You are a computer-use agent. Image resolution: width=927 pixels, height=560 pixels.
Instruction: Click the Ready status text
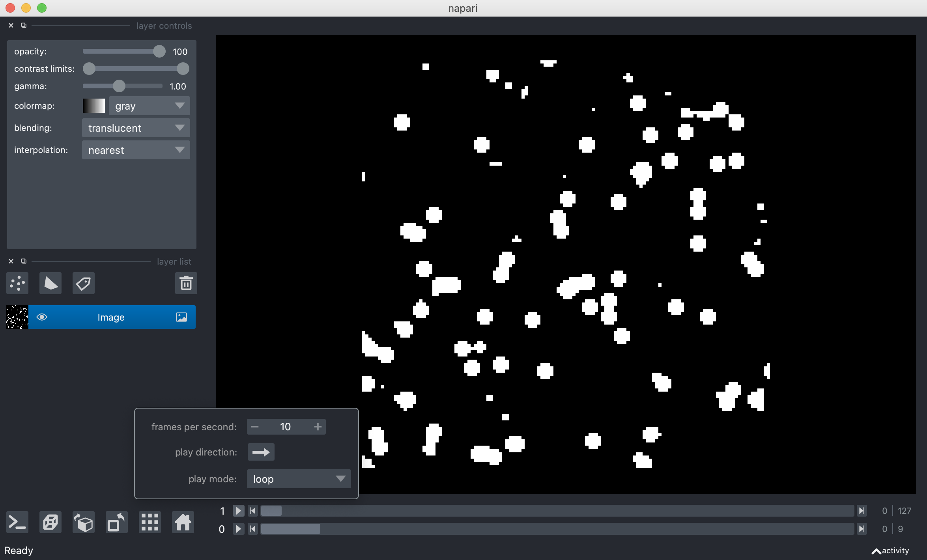pos(19,551)
